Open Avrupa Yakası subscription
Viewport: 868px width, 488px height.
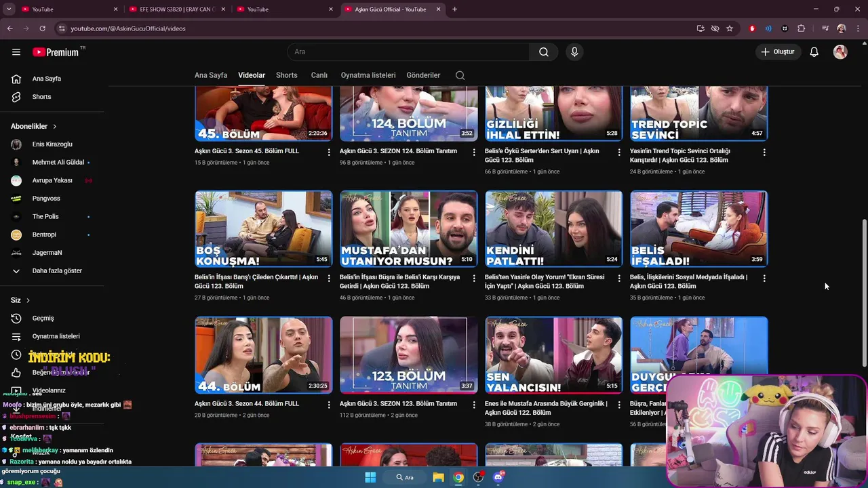52,180
